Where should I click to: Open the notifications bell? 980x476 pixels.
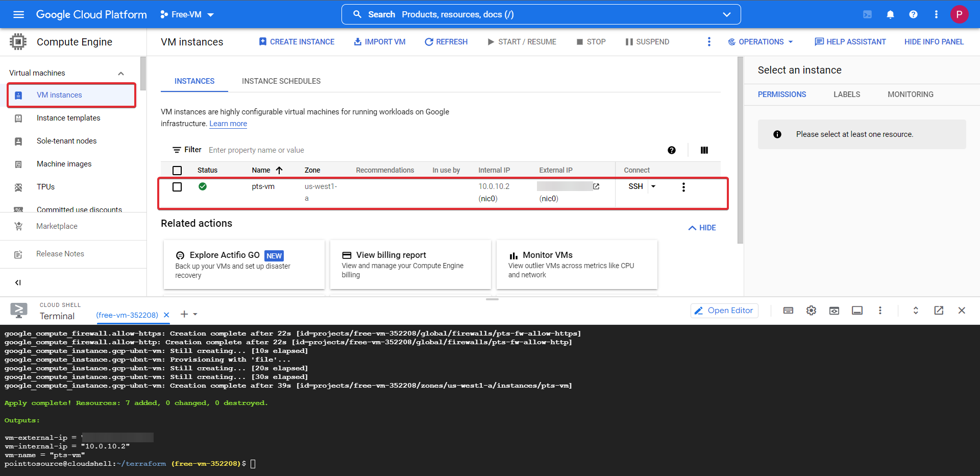click(x=890, y=14)
